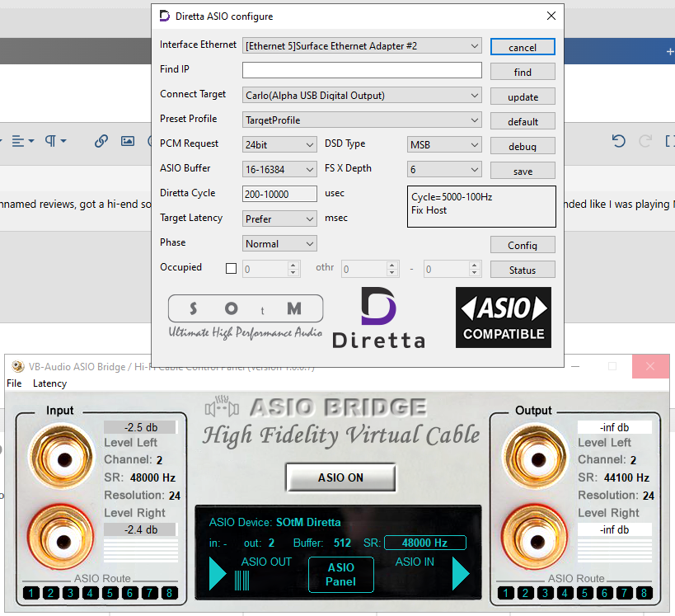Click the ASIO Bridge speaker logo icon
The image size is (675, 616).
(x=222, y=407)
